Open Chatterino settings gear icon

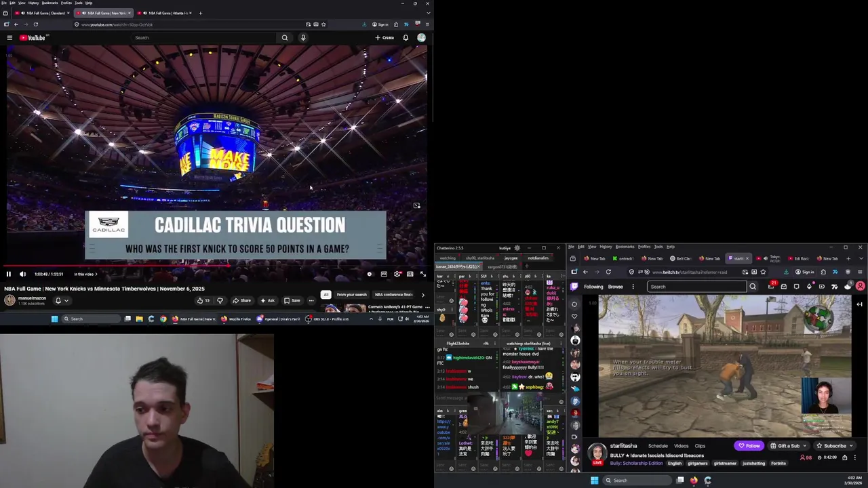click(517, 248)
